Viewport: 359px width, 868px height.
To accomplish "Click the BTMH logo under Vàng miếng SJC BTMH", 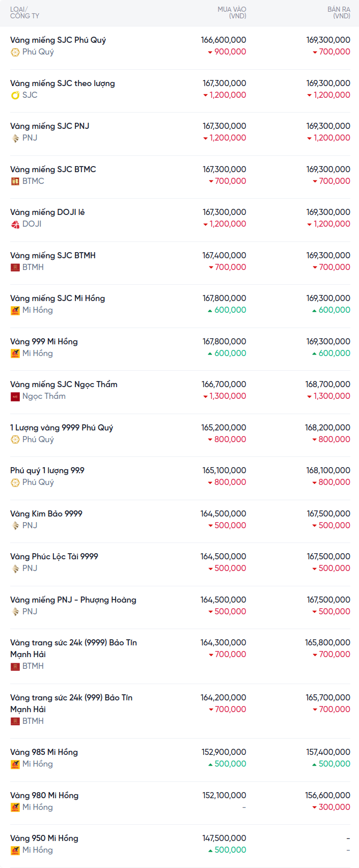I will (x=15, y=267).
